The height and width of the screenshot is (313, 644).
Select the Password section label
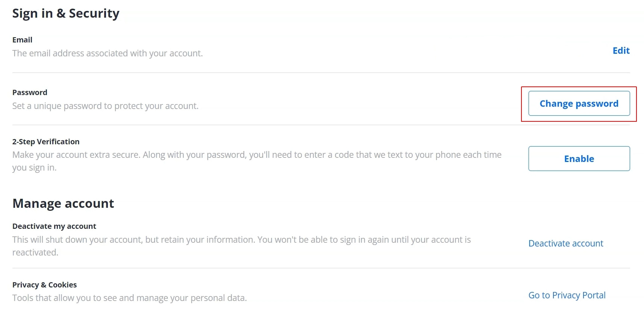(30, 92)
